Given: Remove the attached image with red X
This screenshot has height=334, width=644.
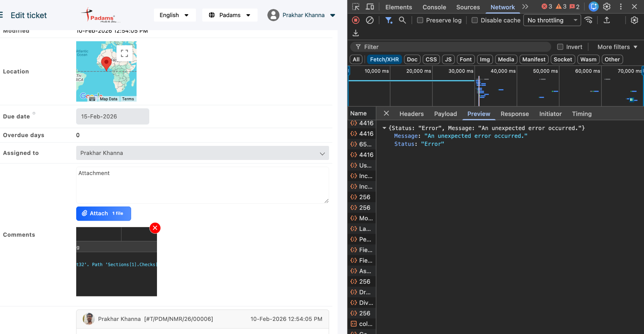Looking at the screenshot, I should coord(155,228).
